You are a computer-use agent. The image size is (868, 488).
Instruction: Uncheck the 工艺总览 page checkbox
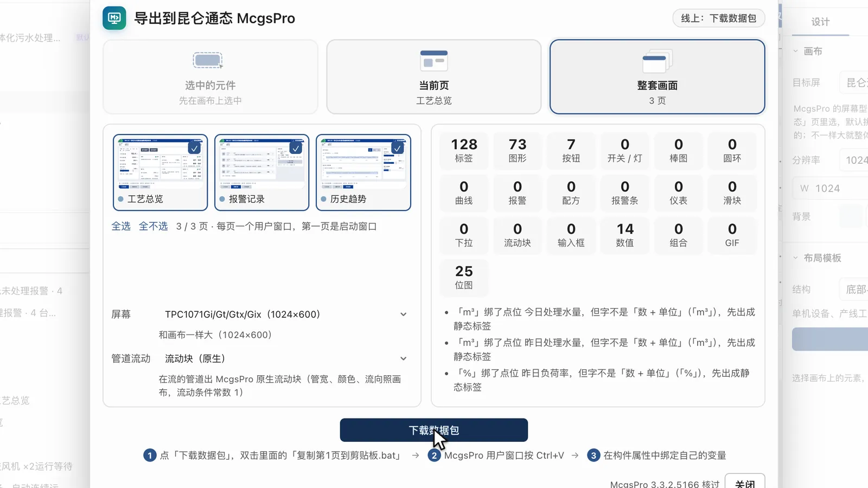click(x=194, y=148)
